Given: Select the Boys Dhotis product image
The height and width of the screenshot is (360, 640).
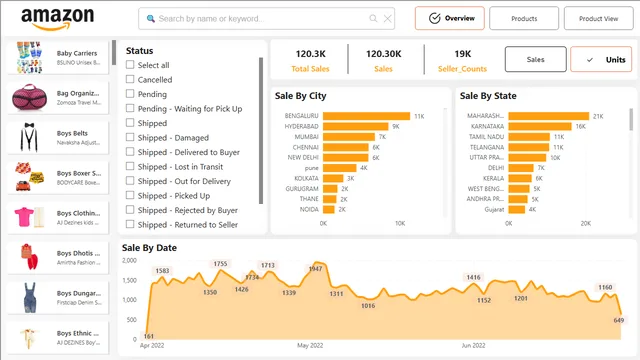Looking at the screenshot, I should click(x=29, y=257).
